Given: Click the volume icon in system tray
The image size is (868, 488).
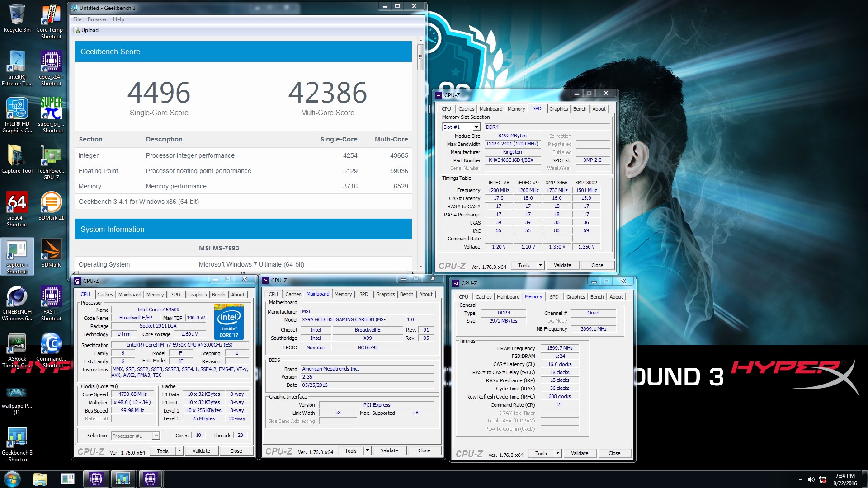Looking at the screenshot, I should coord(811,479).
